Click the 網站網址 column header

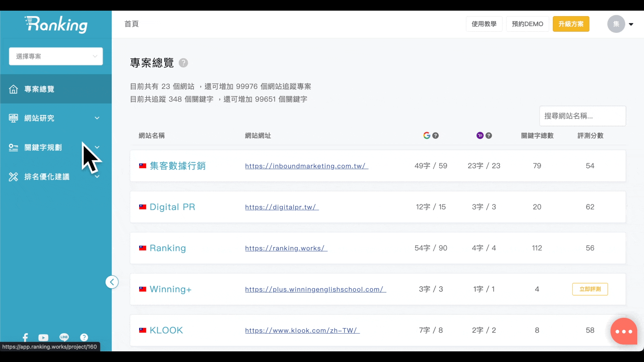(258, 135)
